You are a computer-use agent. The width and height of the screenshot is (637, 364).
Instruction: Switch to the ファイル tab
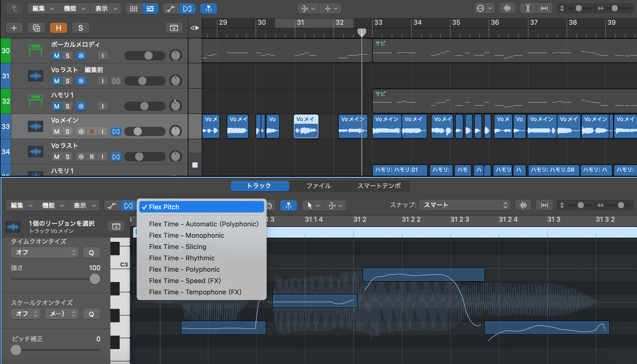coord(319,186)
